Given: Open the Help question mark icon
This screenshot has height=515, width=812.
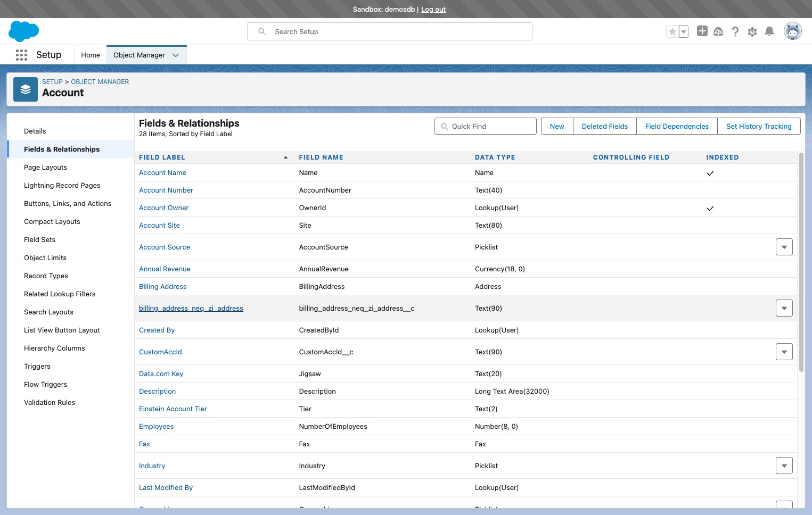Looking at the screenshot, I should pos(735,31).
